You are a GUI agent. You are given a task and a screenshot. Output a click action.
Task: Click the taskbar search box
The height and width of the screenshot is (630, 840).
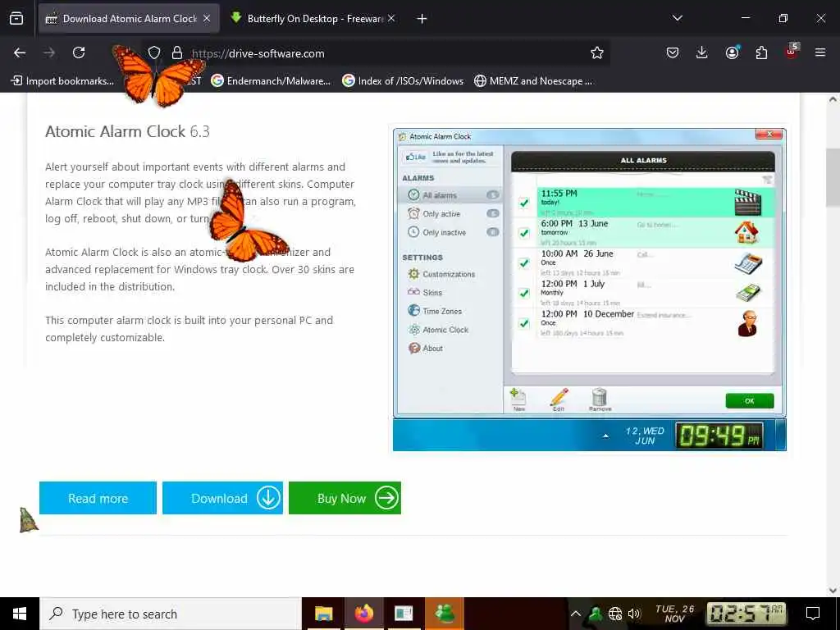(171, 614)
